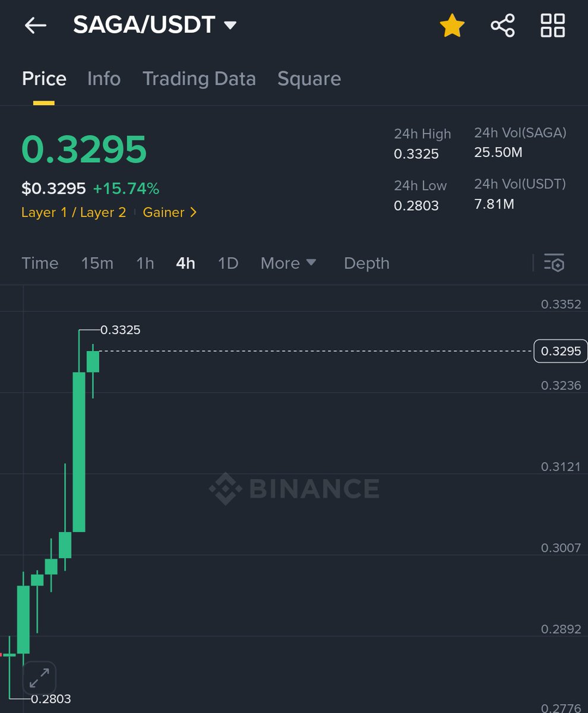Image resolution: width=588 pixels, height=713 pixels.
Task: Select the Price tab
Action: [44, 79]
